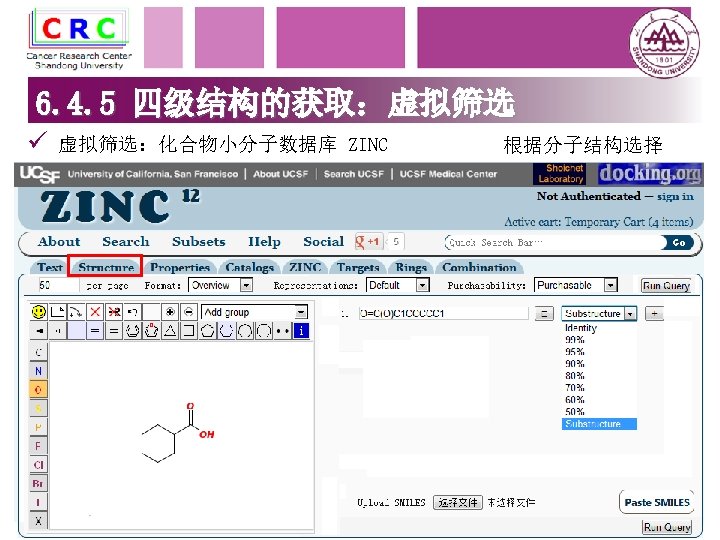The height and width of the screenshot is (540, 720).
Task: Select the highlighted double bond tool
Action: pyautogui.click(x=95, y=331)
